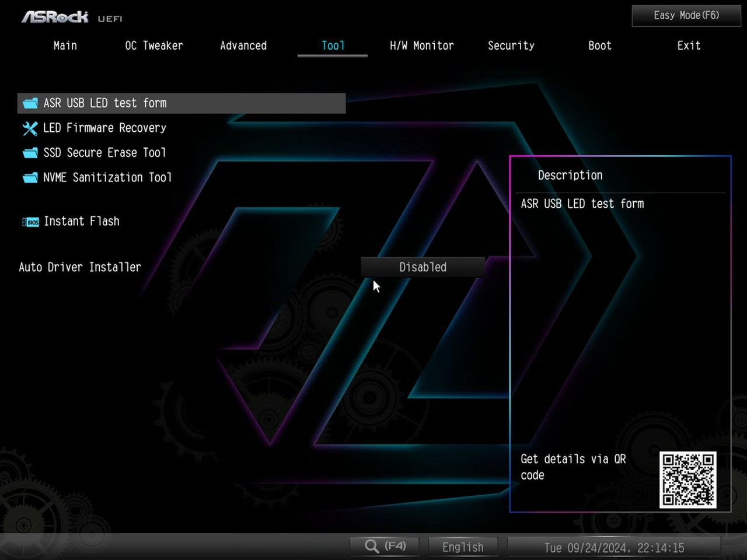Screen dimensions: 747x560
Task: Click the search magnifier (F4) button
Action: [x=385, y=547]
